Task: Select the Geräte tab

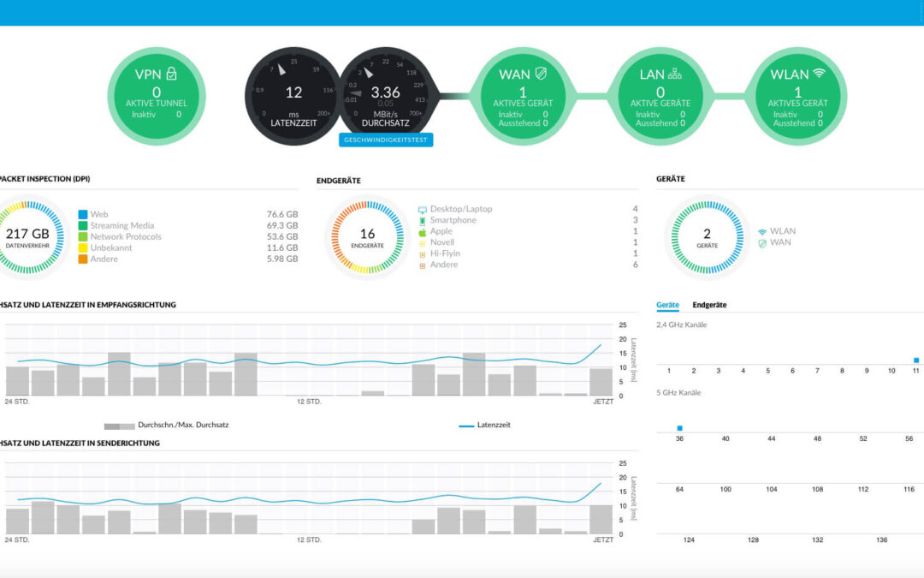Action: tap(667, 305)
